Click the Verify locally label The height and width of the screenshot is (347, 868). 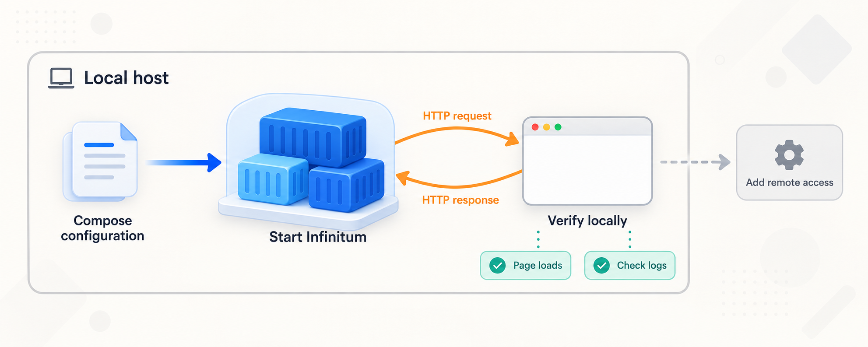click(587, 221)
